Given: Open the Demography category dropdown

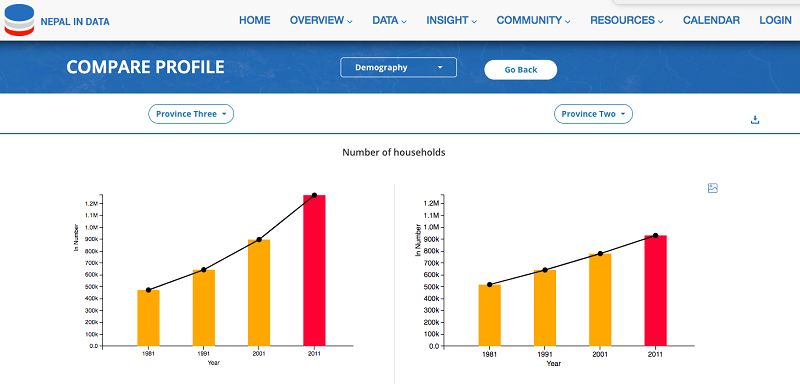Looking at the screenshot, I should (x=398, y=67).
